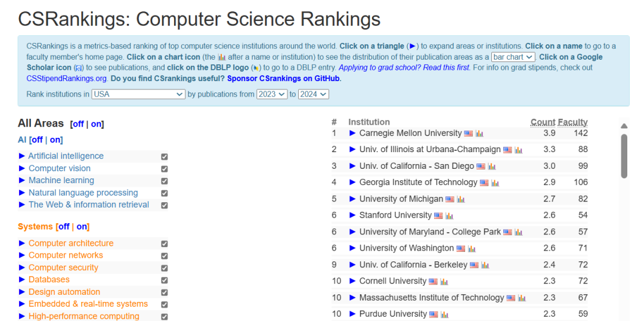
Task: Open the High-performance computing area link
Action: [x=84, y=316]
